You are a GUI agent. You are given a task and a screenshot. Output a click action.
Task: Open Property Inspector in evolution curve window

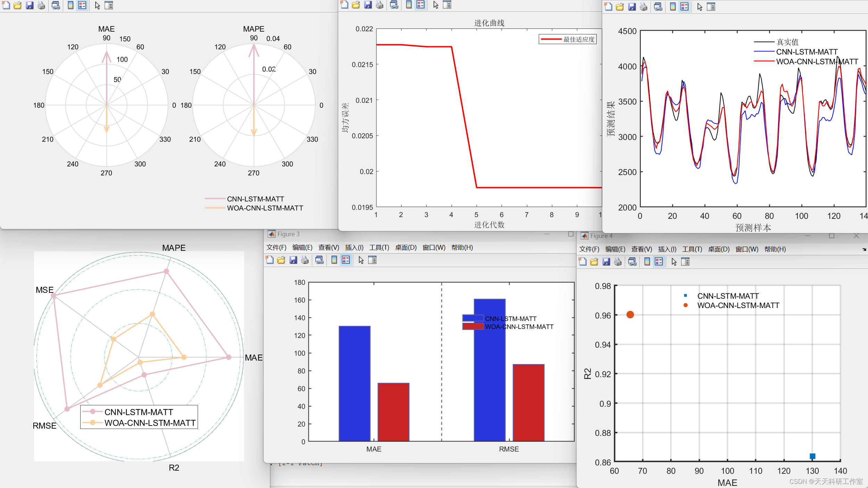point(447,5)
